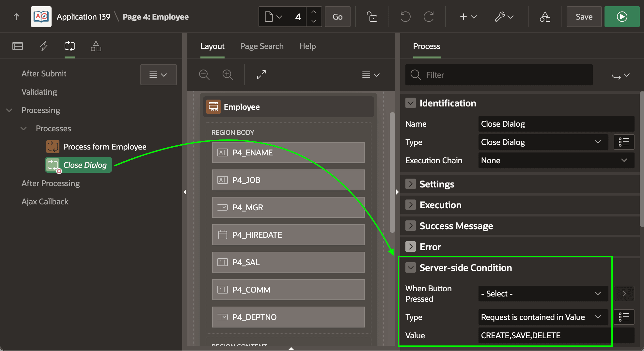Switch to Dynamic Actions lightning tab

click(x=44, y=46)
